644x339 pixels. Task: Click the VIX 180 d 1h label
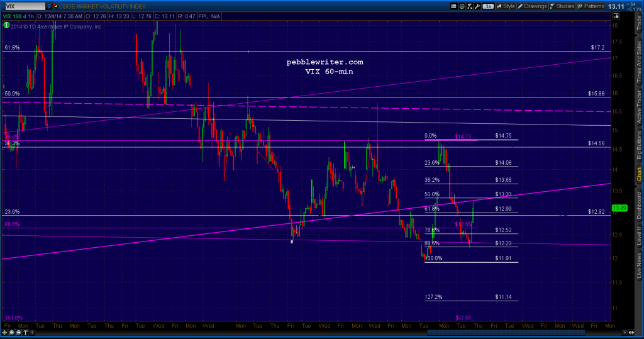point(18,16)
